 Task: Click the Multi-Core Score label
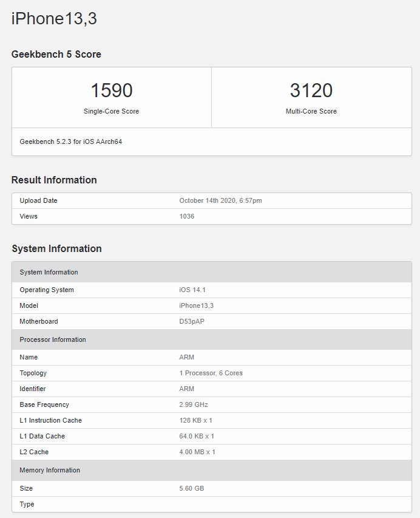(311, 111)
